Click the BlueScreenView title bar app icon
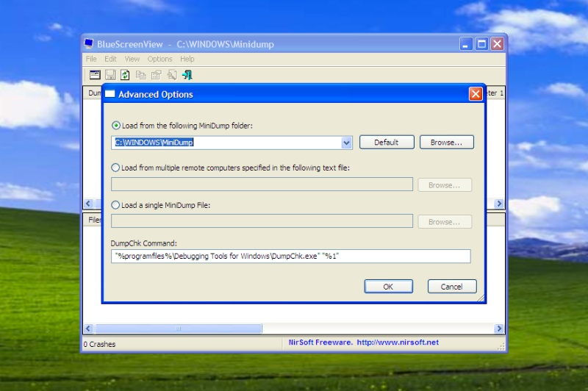The width and height of the screenshot is (588, 391). pos(89,44)
